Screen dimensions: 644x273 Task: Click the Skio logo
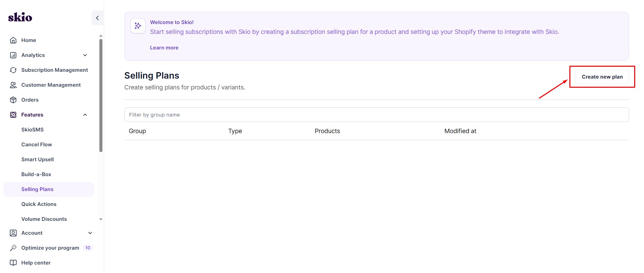pyautogui.click(x=20, y=17)
